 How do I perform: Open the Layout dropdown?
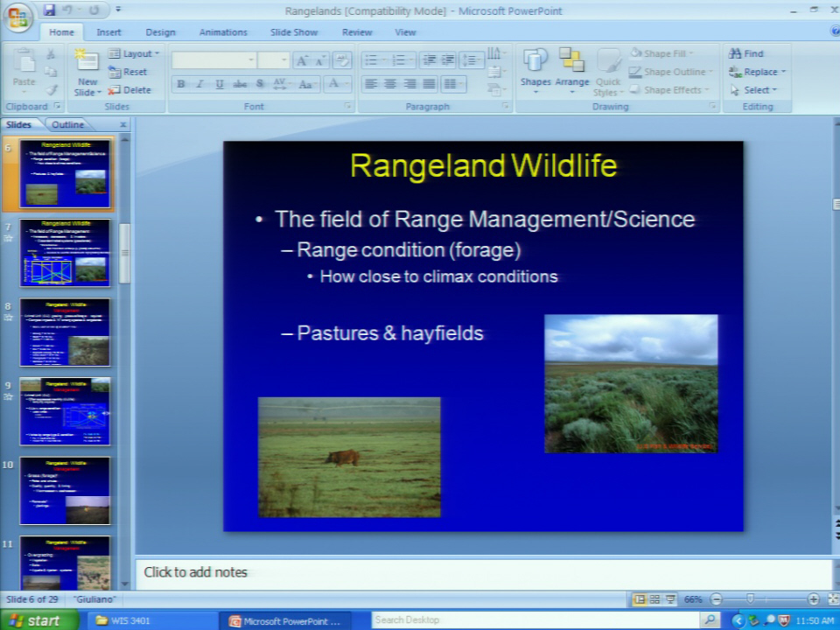134,53
